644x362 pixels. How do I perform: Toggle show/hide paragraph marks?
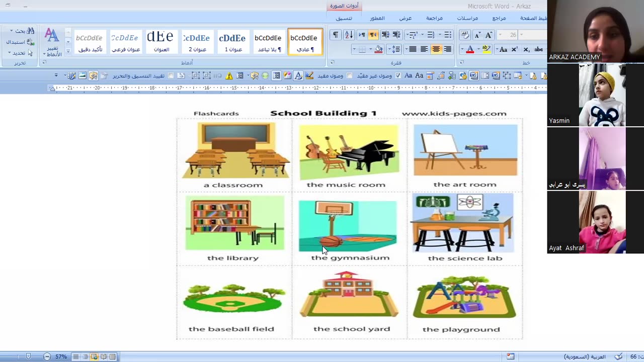coord(335,35)
